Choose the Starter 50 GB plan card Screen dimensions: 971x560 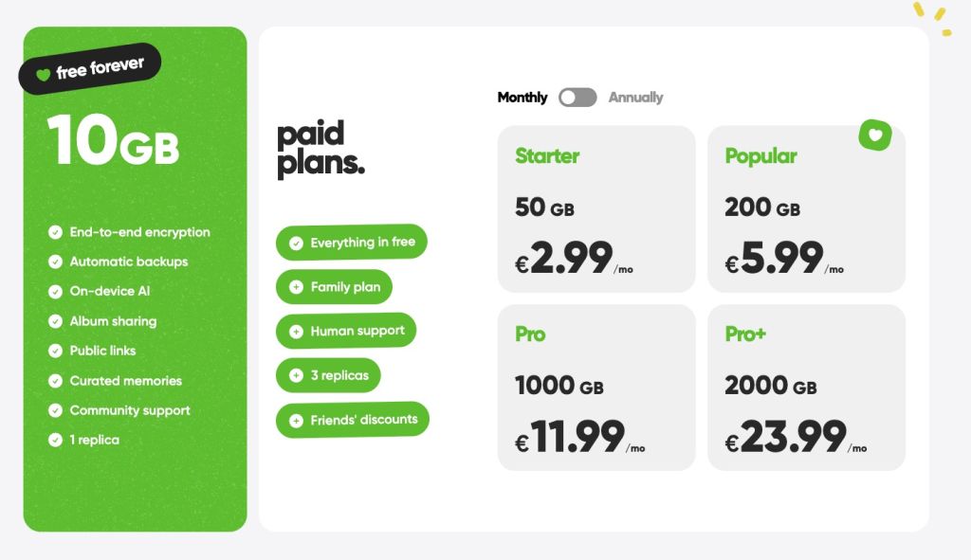(596, 208)
